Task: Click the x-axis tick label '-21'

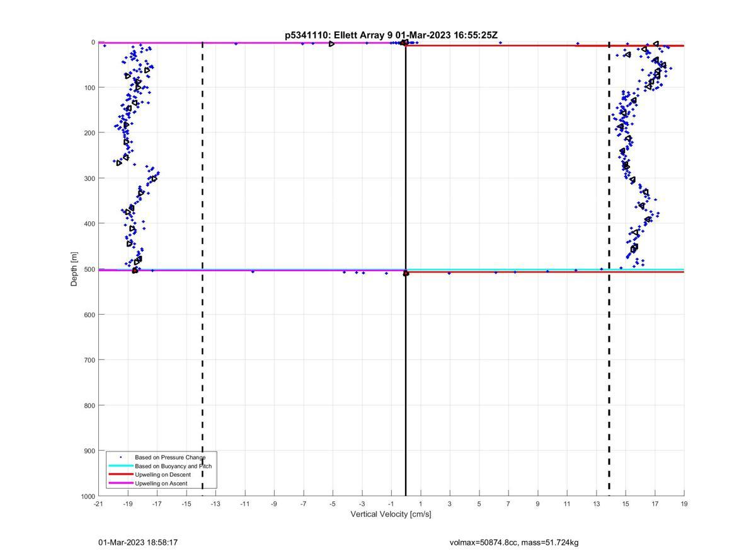Action: (98, 504)
